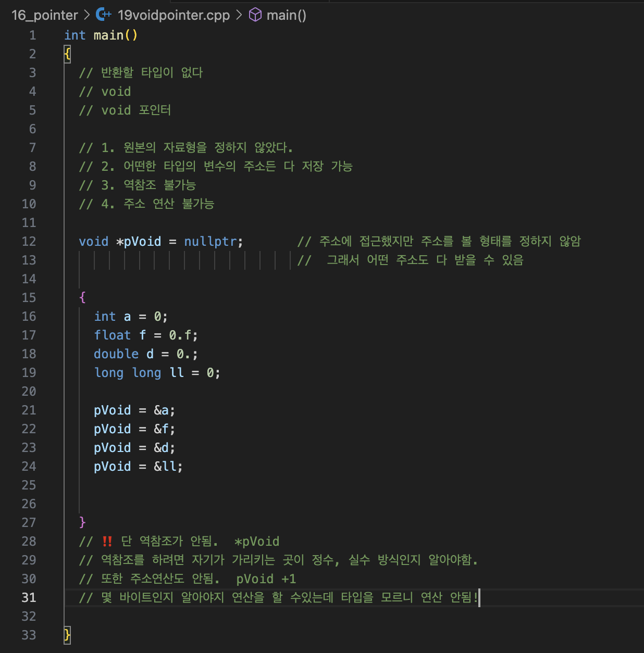
Task: Click comment '// 주소에 접근했지만 주소를 볼 형태를 정하지 않암'
Action: 439,242
